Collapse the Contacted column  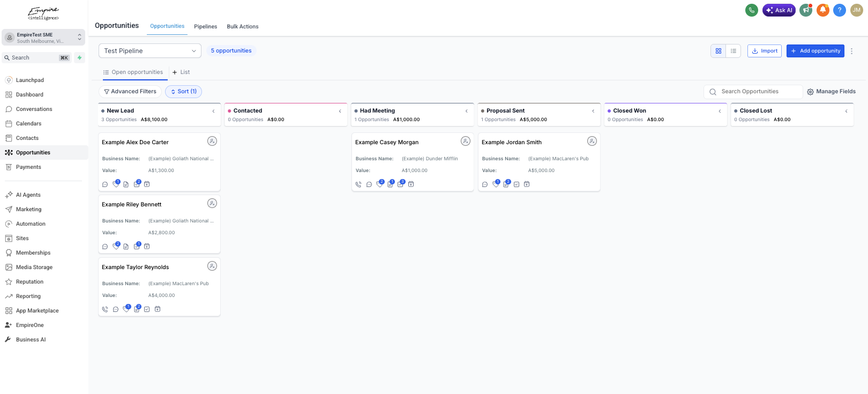(x=340, y=111)
